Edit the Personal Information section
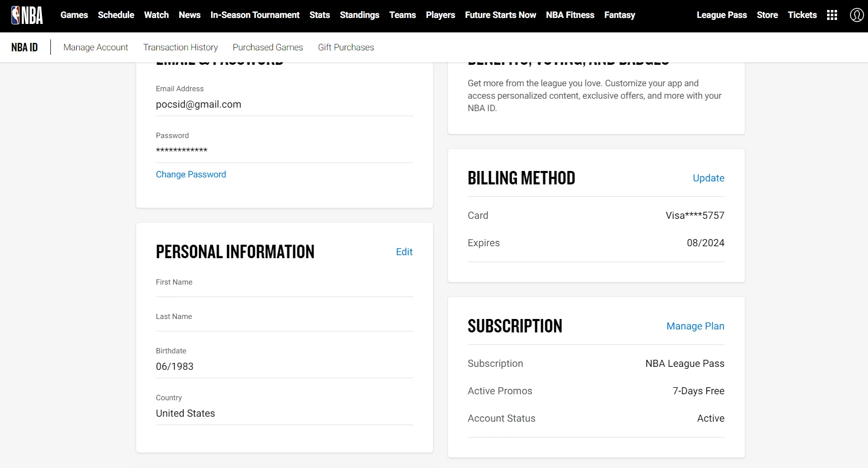The width and height of the screenshot is (868, 468). 404,252
